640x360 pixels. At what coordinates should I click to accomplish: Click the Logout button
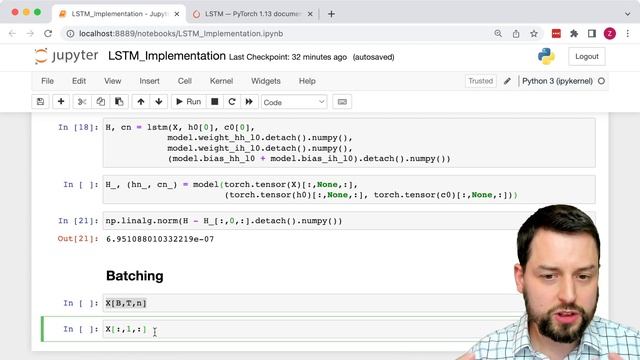click(587, 57)
